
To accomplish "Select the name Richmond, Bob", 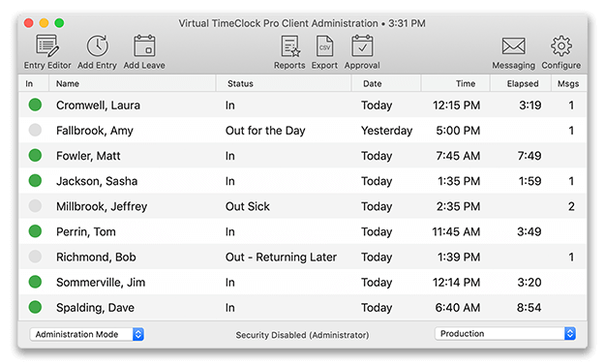I will [96, 258].
